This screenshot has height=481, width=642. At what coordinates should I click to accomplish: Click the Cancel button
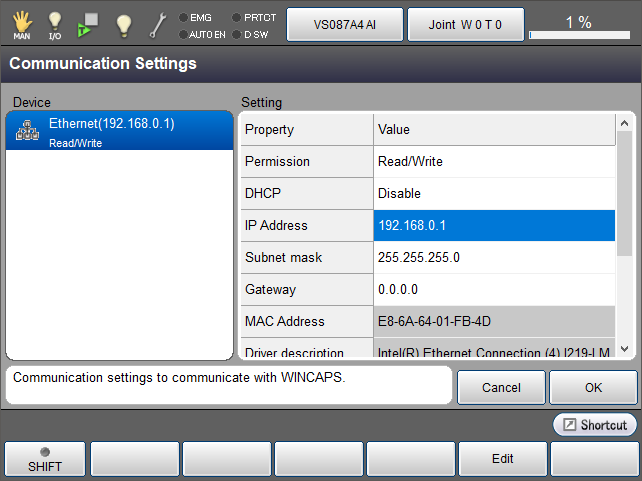[x=501, y=387]
